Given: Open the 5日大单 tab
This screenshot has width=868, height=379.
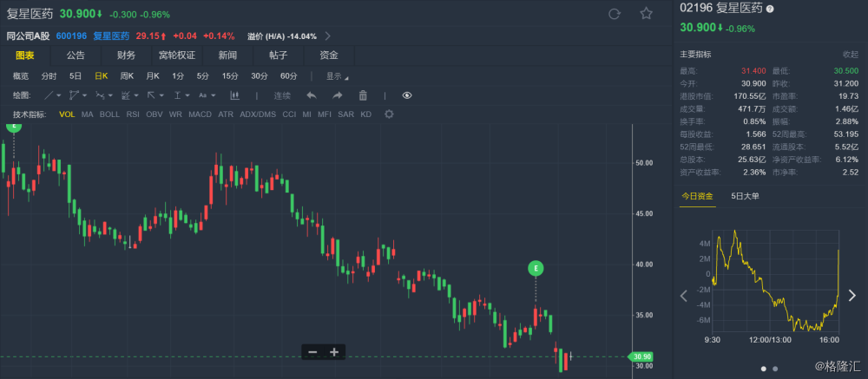Looking at the screenshot, I should pos(745,196).
